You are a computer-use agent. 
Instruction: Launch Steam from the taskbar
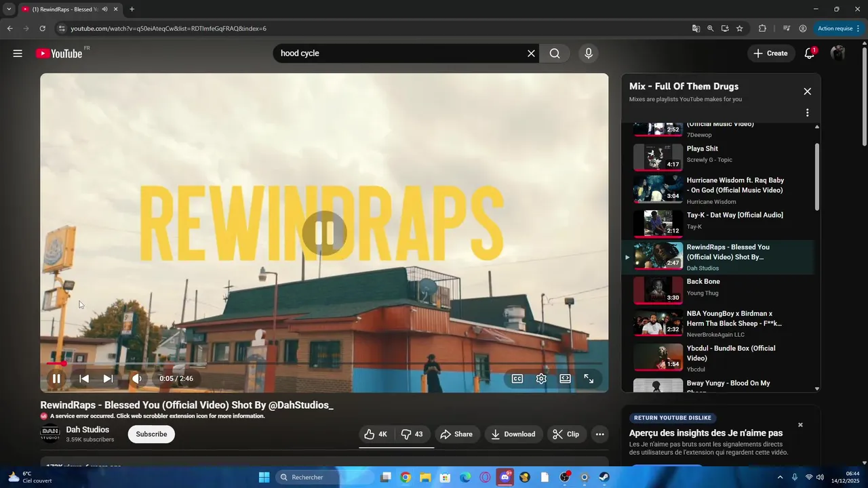(x=604, y=477)
